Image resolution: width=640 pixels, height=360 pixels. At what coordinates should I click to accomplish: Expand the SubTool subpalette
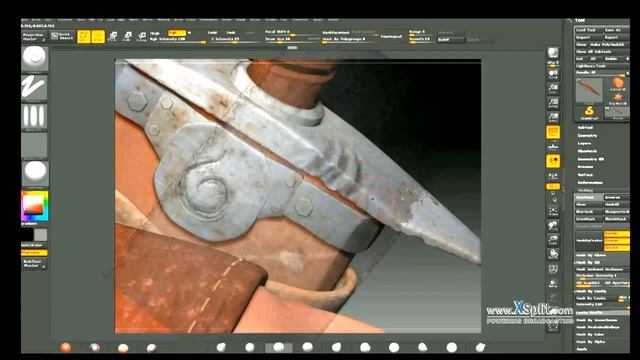(585, 128)
